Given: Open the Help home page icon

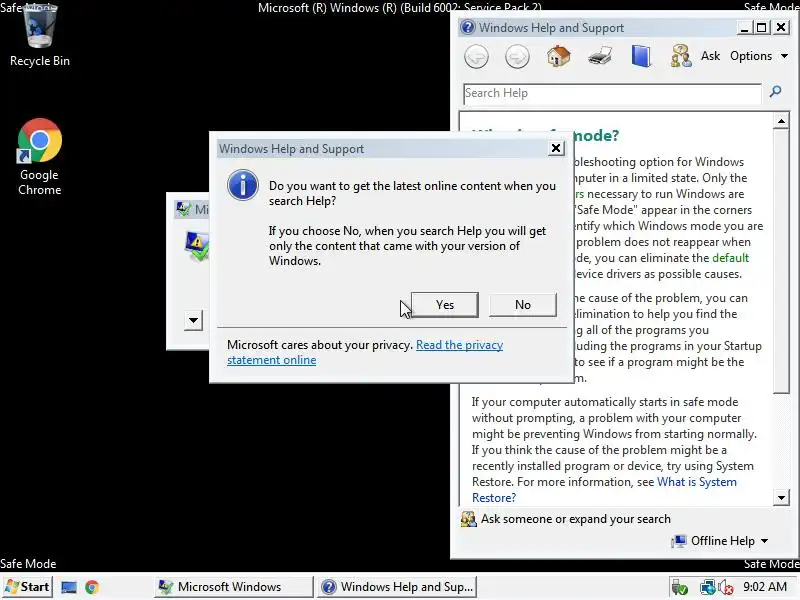Looking at the screenshot, I should tap(558, 56).
